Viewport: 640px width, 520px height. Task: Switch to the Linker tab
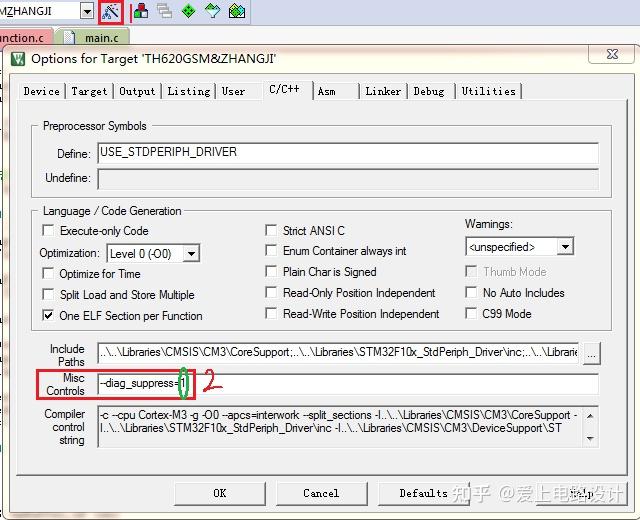383,91
